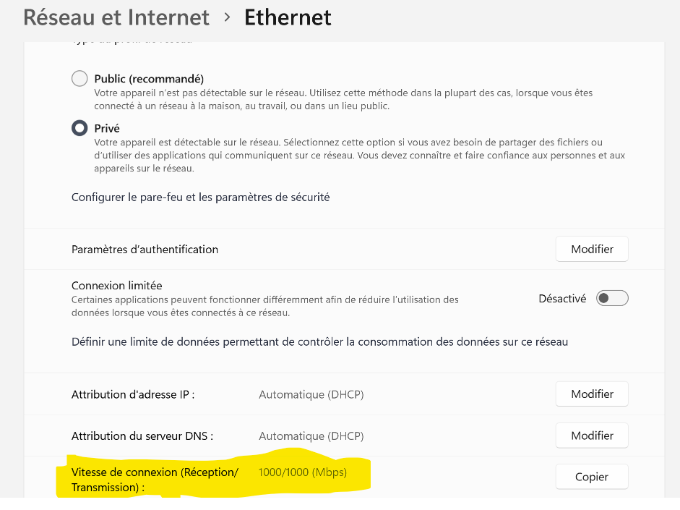Viewport: 680px width, 510px height.
Task: Go back to Réseau et Internet breadcrumb
Action: 116,17
